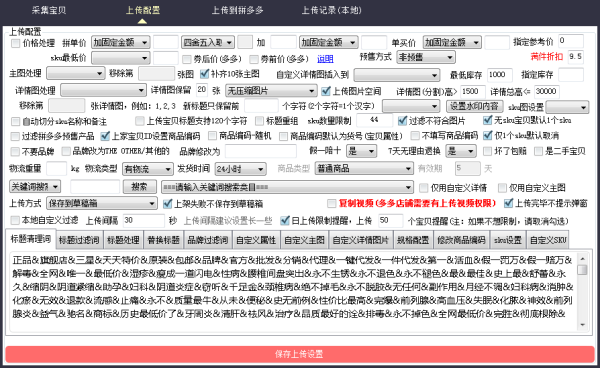This screenshot has width=600, height=368.
Task: Uncheck 上传完毕不提示弹窗
Action: pyautogui.click(x=509, y=203)
